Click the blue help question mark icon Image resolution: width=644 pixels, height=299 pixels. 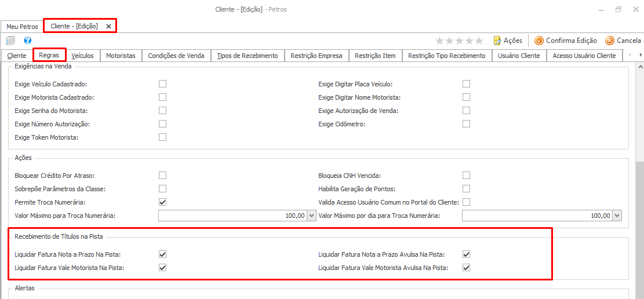28,40
